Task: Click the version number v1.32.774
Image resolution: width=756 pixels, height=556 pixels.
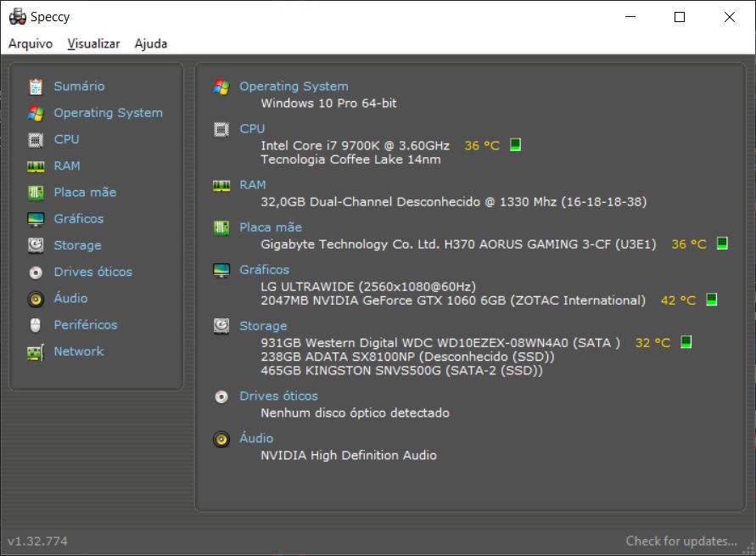Action: click(x=37, y=541)
